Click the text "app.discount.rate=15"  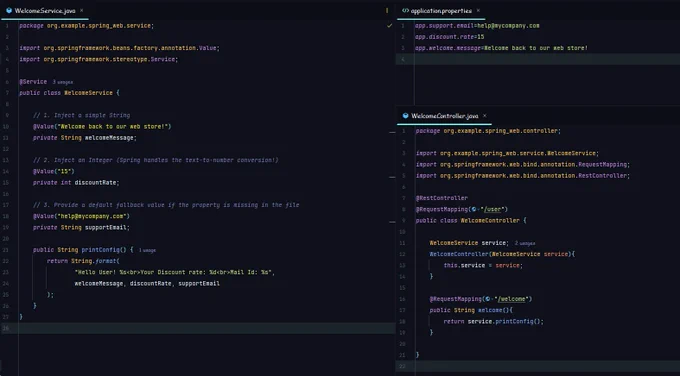449,37
